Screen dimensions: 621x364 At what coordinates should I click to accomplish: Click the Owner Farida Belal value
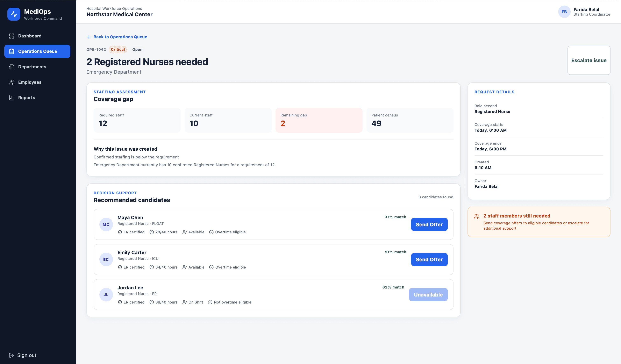pos(486,187)
